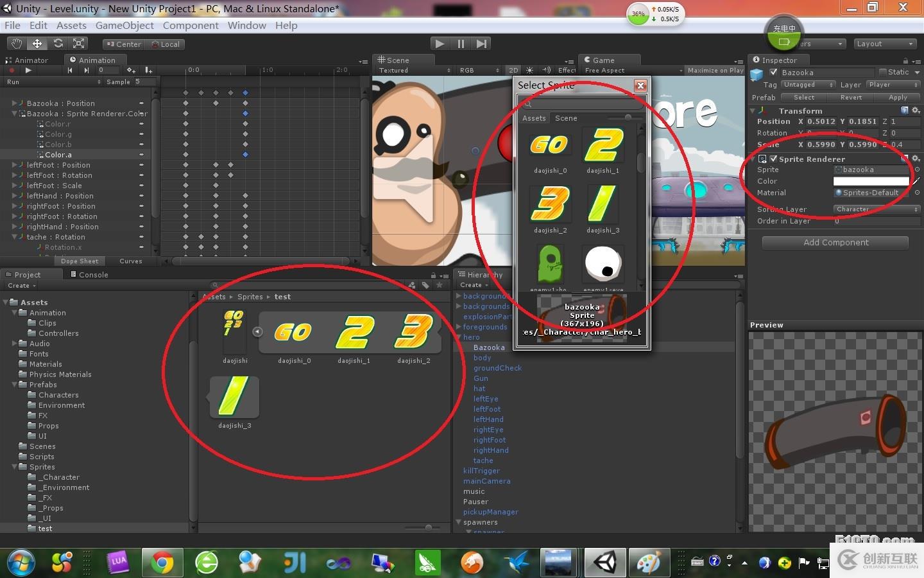
Task: Open the GameObject menu
Action: [x=124, y=26]
